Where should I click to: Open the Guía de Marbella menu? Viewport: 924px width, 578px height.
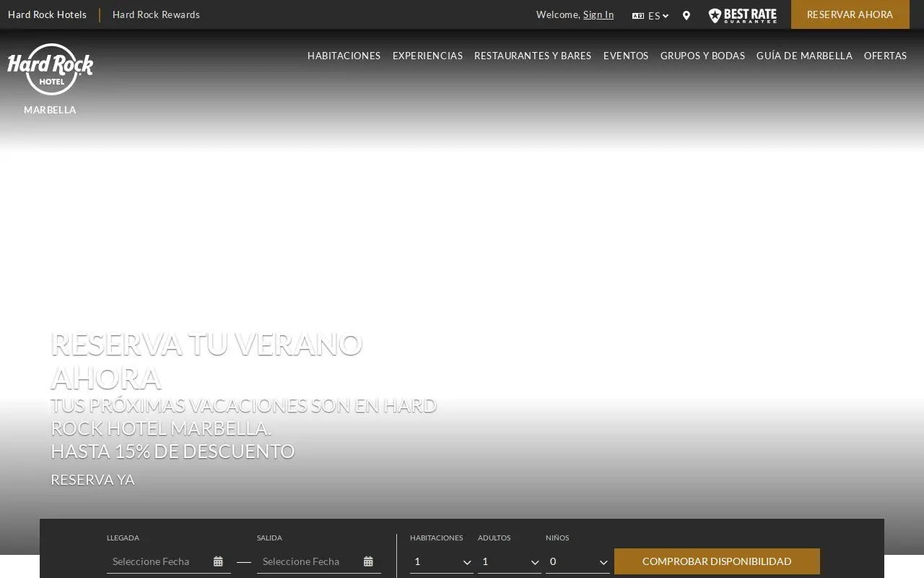coord(804,56)
